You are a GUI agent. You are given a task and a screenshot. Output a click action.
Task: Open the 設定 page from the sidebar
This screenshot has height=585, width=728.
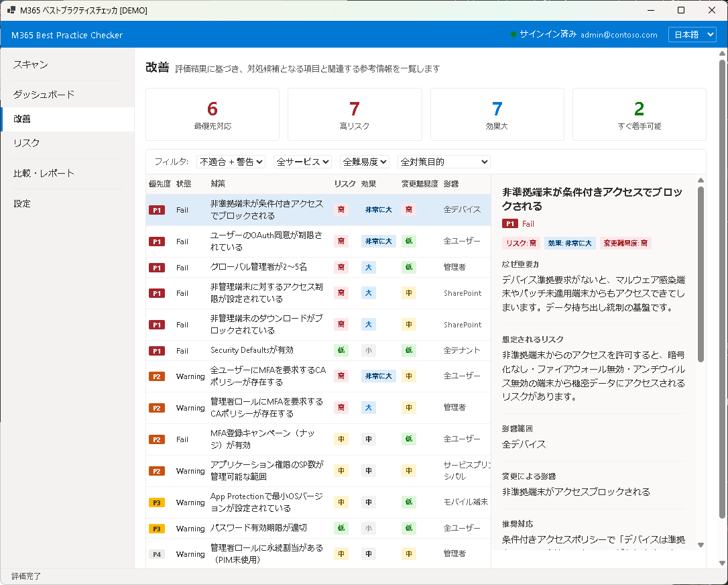[22, 203]
